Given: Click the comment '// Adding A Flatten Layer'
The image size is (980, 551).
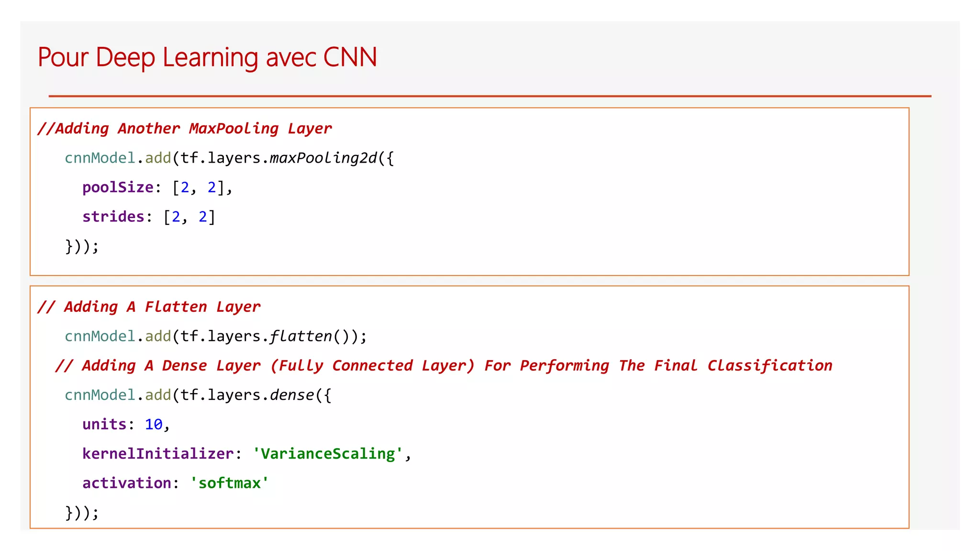Looking at the screenshot, I should coord(149,307).
